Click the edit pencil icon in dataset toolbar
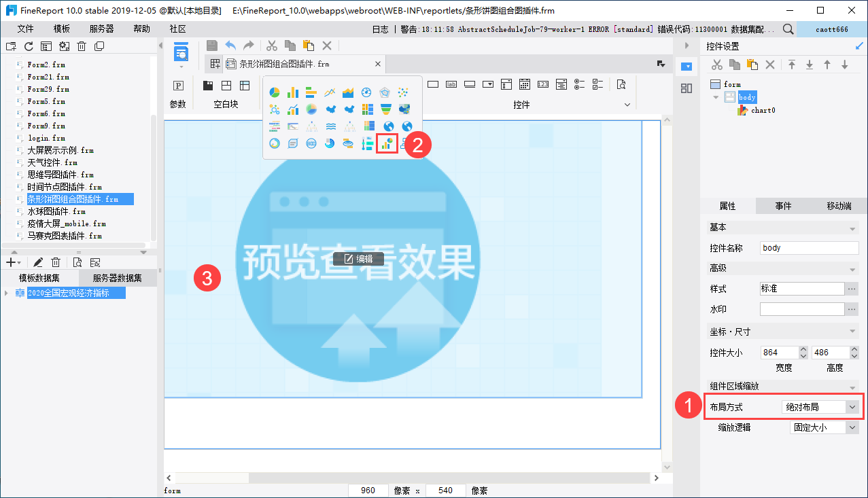Viewport: 868px width, 498px height. 38,262
